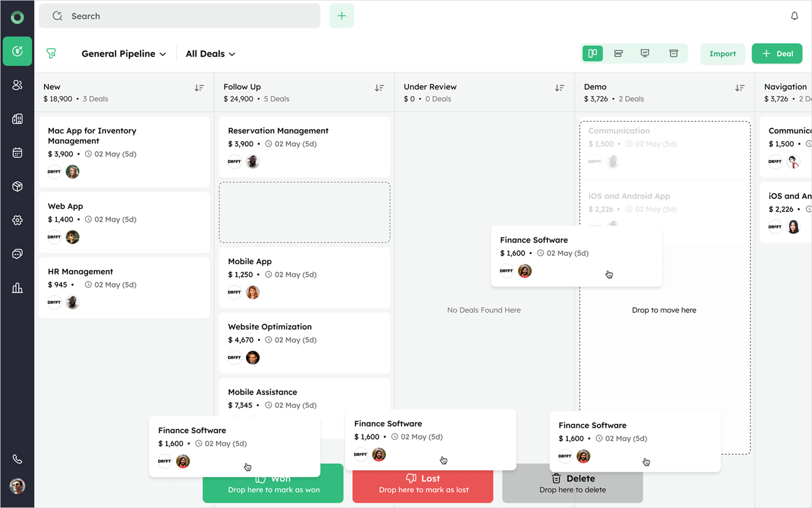The image size is (812, 508).
Task: Click the Import button
Action: 722,54
